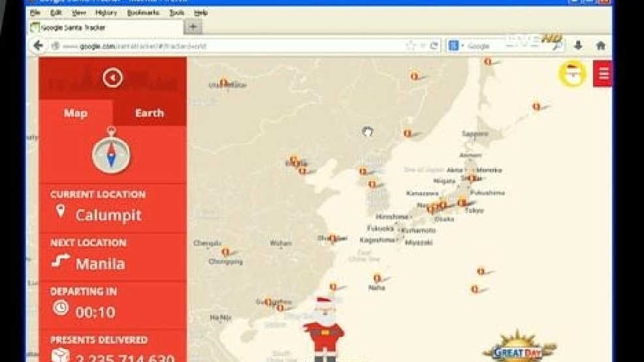The height and width of the screenshot is (362, 644).
Task: Click the marker near Naha
Action: [x=378, y=278]
